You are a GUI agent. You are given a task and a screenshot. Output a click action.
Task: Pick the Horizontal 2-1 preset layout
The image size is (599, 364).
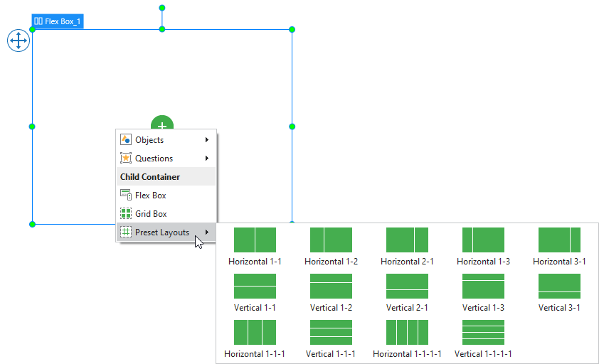click(x=407, y=240)
